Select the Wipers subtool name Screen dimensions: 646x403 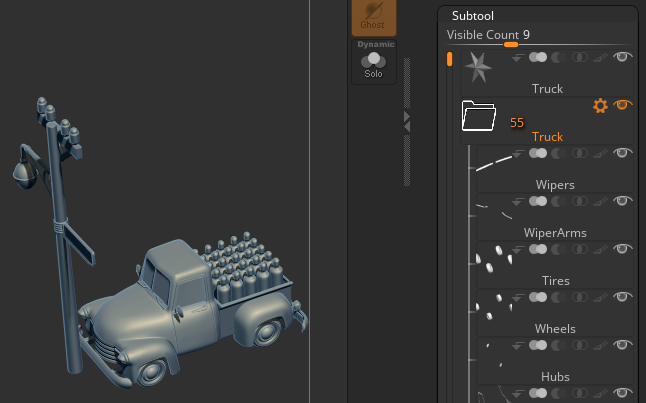coord(555,185)
